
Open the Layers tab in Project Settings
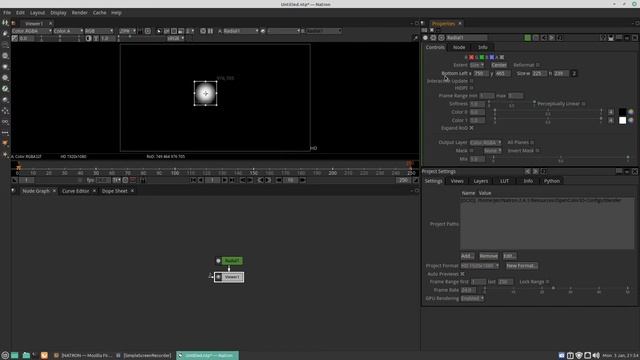(x=480, y=181)
